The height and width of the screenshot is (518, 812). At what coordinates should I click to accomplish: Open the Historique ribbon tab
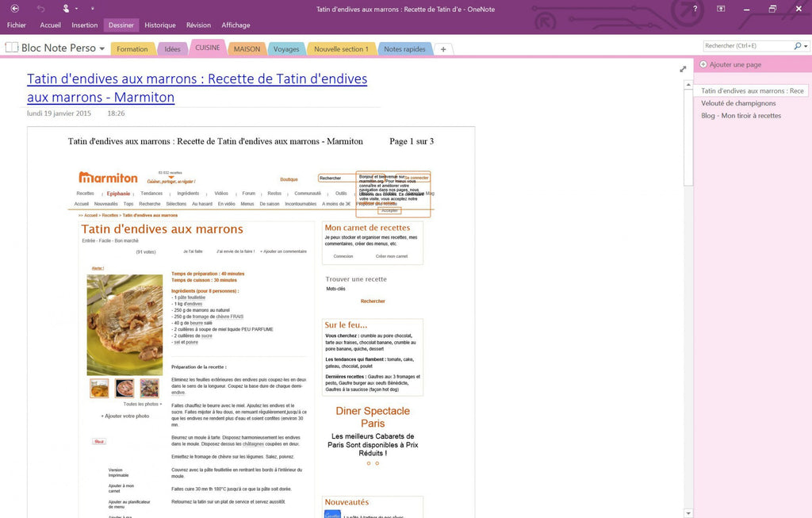coord(160,25)
